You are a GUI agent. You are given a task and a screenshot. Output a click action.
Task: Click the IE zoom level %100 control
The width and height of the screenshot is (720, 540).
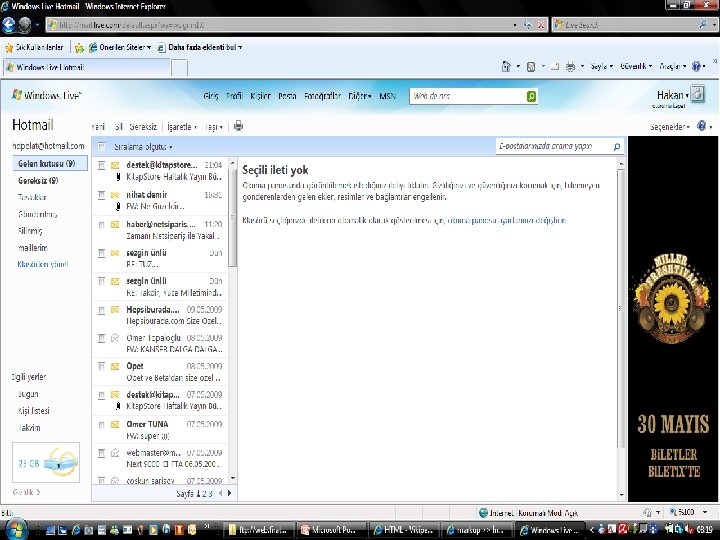pos(686,512)
